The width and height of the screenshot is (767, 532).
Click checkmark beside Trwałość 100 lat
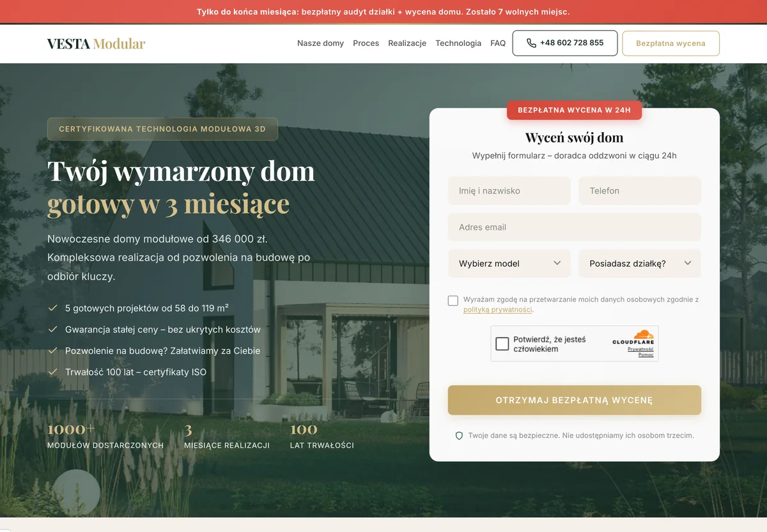point(53,372)
